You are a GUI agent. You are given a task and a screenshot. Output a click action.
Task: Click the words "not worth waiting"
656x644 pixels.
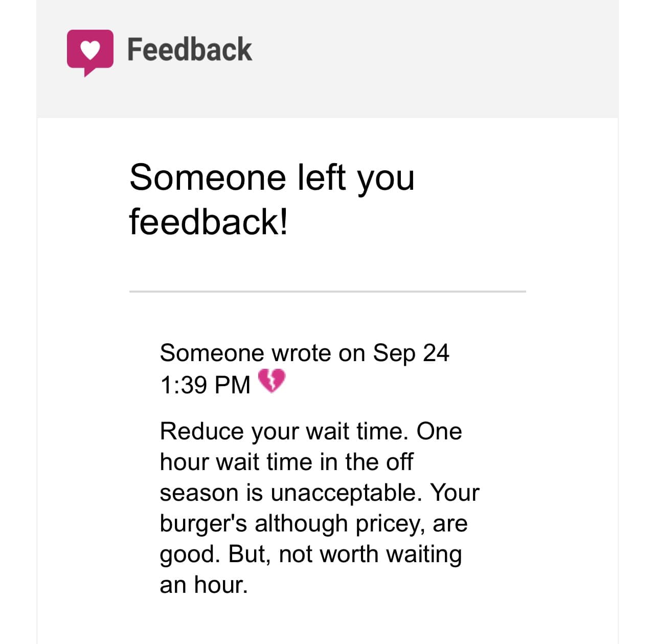[x=370, y=554]
